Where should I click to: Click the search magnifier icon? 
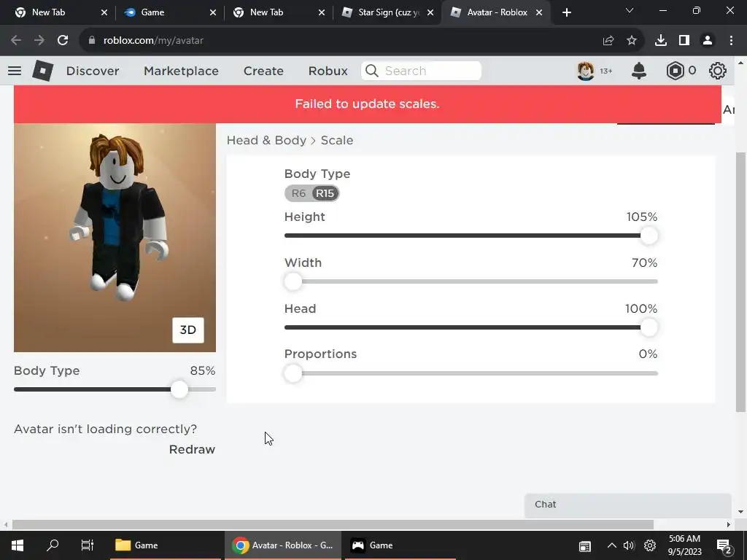click(372, 71)
